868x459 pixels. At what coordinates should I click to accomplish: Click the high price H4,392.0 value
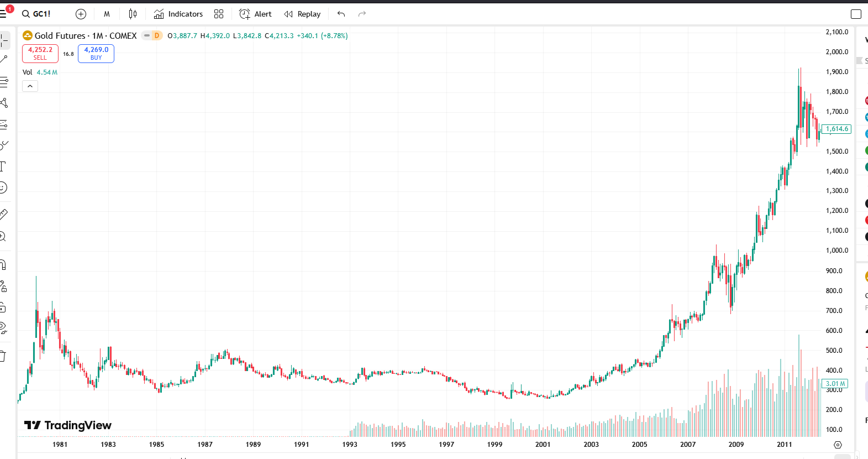pyautogui.click(x=215, y=36)
